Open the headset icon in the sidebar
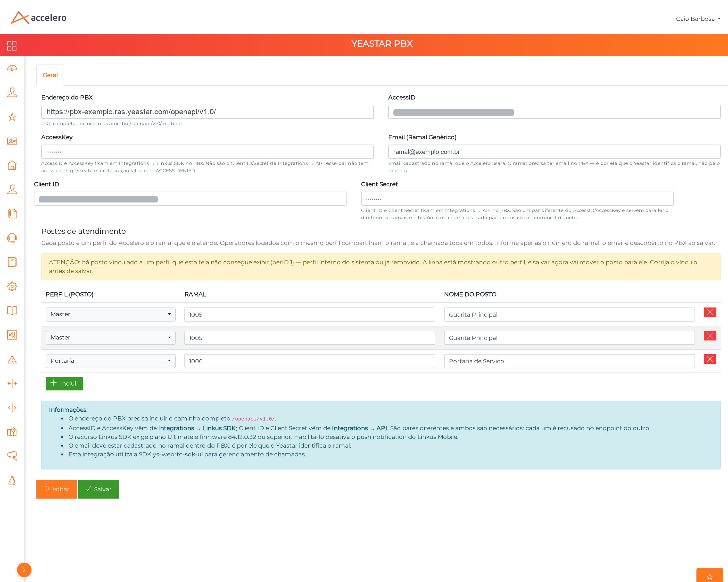The width and height of the screenshot is (728, 582). click(12, 238)
